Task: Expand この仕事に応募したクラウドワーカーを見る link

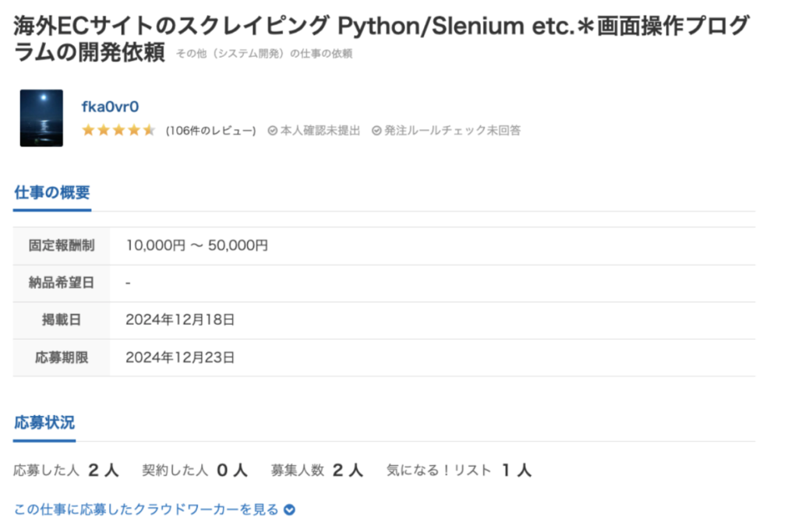Action: click(x=146, y=509)
